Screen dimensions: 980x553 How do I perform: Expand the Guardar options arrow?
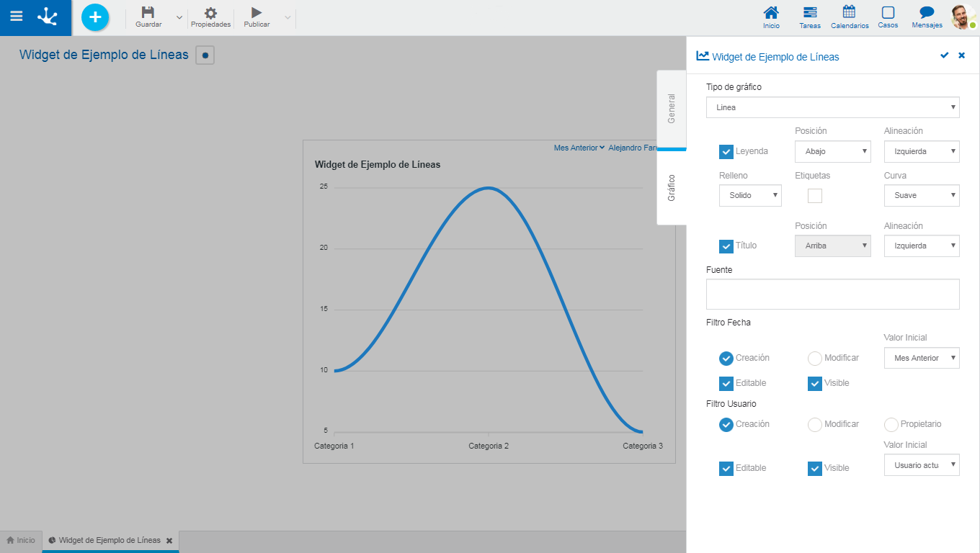click(179, 17)
